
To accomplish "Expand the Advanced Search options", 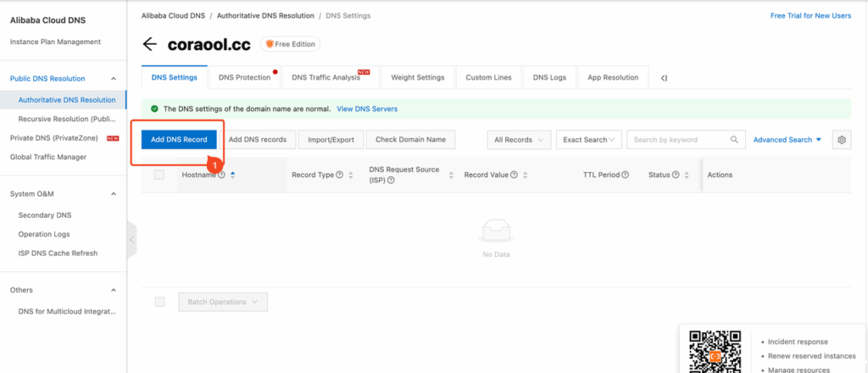I will tap(787, 140).
